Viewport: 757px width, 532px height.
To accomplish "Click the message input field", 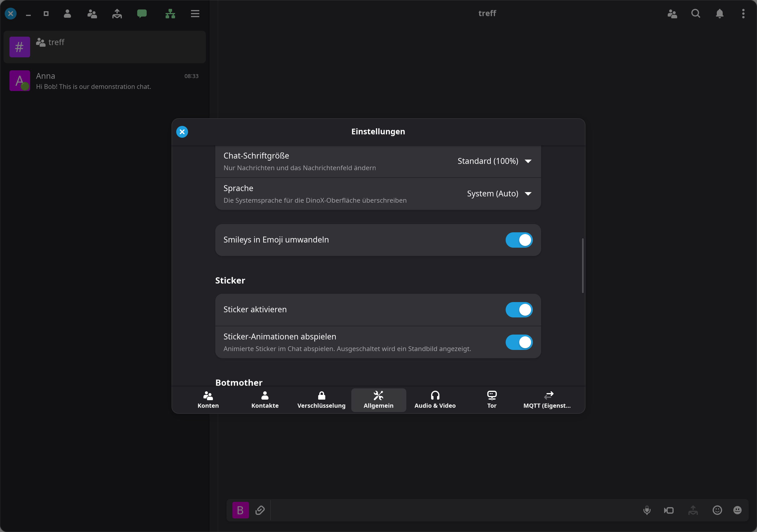I will point(455,510).
